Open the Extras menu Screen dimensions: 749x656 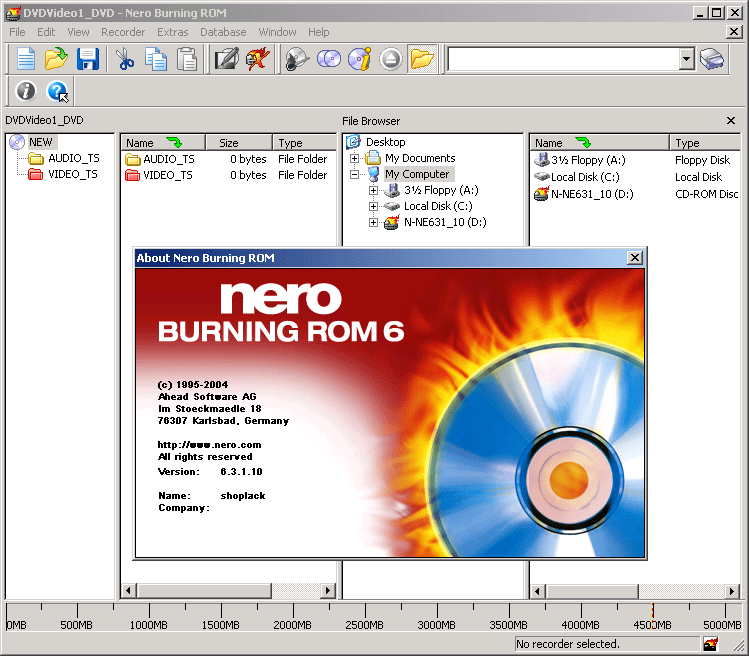click(x=172, y=32)
